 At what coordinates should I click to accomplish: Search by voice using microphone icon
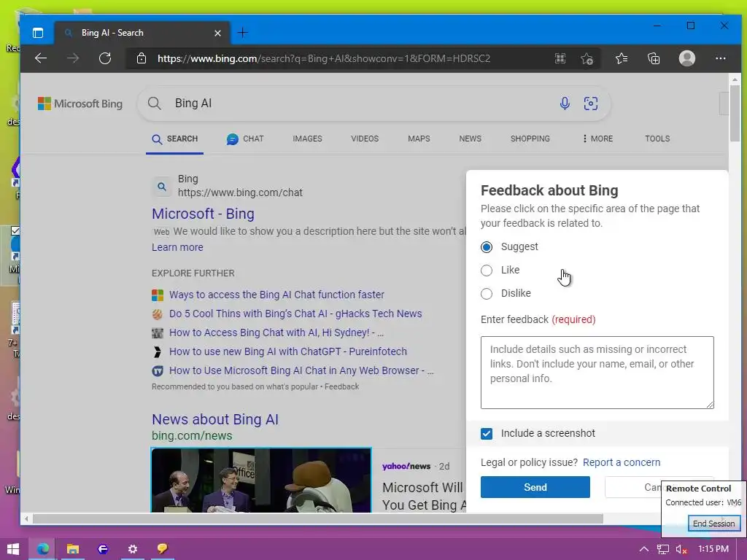coord(565,104)
